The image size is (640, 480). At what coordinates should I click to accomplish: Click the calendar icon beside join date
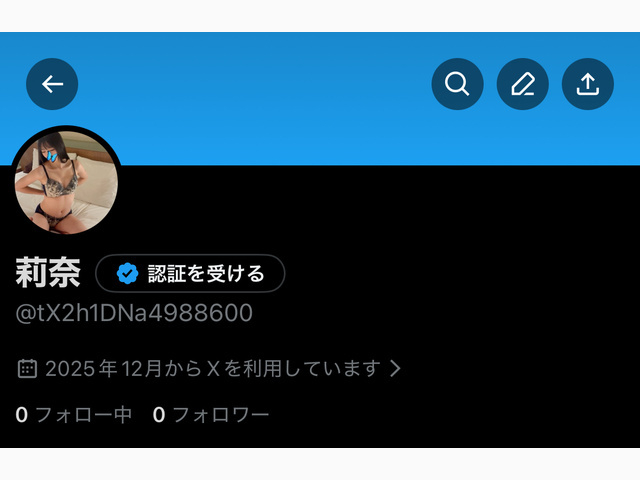27,369
